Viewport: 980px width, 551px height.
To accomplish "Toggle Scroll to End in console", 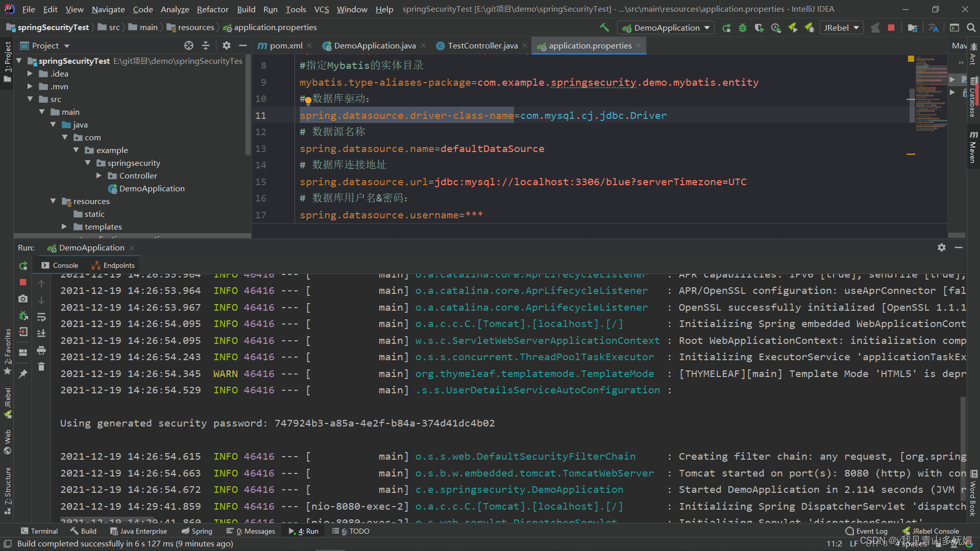I will point(41,333).
